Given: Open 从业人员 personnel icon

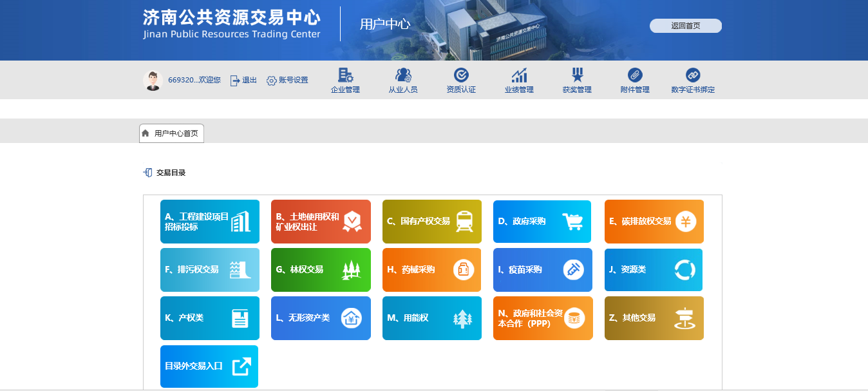Looking at the screenshot, I should [x=403, y=75].
